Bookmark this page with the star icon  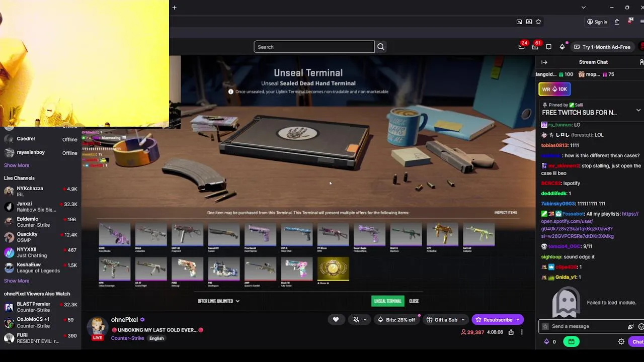(538, 22)
